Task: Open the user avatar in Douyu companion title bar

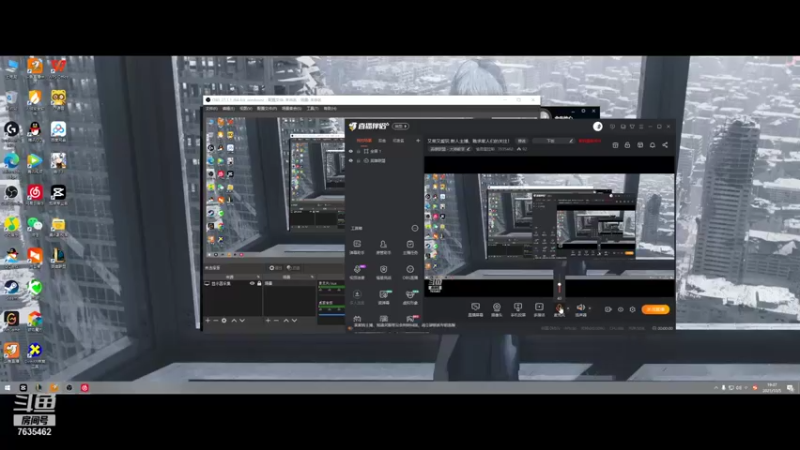Action: 597,127
